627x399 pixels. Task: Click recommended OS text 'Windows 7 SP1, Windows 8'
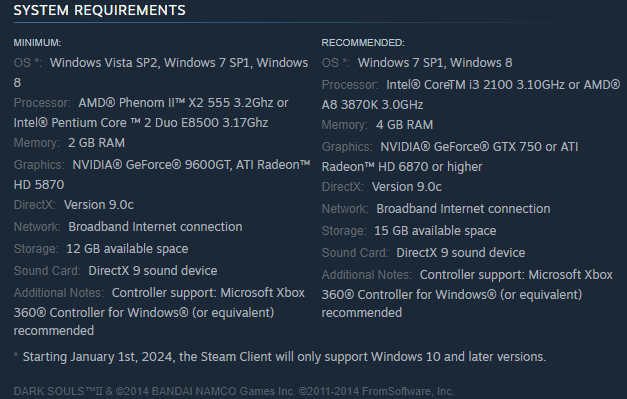435,63
